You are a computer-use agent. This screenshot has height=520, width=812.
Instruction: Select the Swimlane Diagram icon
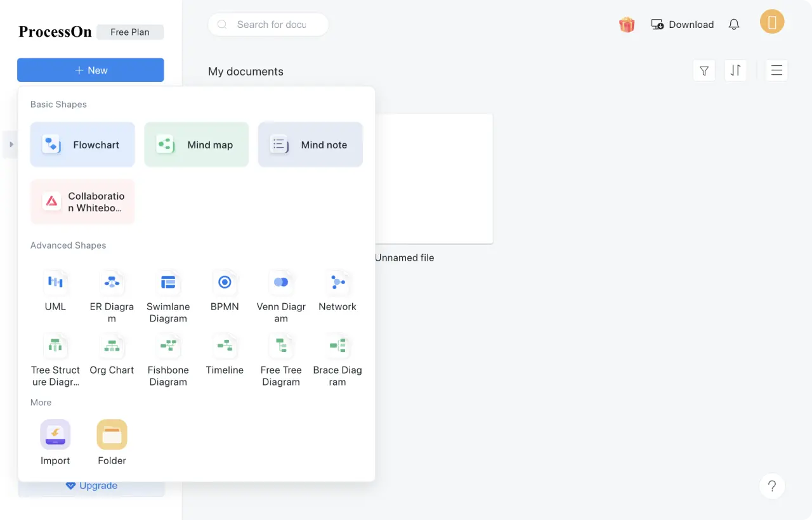click(x=168, y=282)
